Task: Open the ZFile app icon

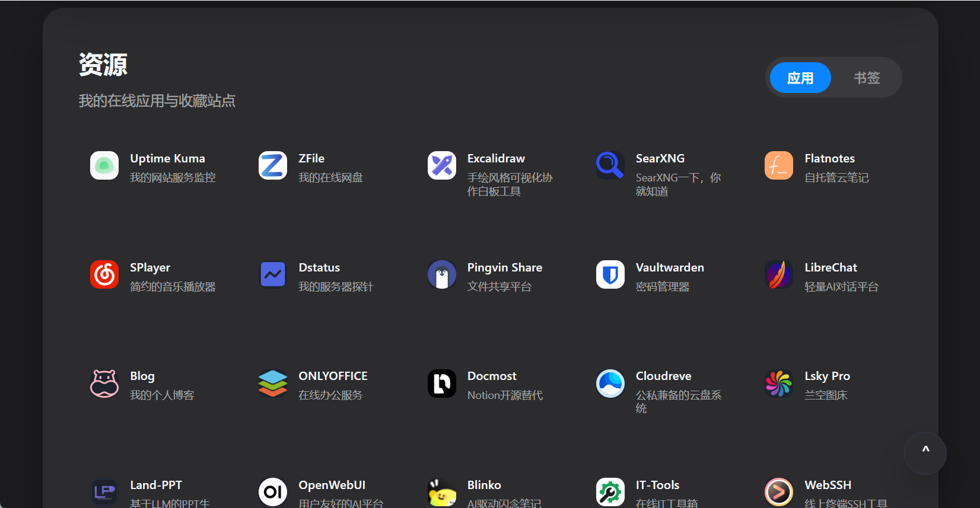Action: pos(273,165)
